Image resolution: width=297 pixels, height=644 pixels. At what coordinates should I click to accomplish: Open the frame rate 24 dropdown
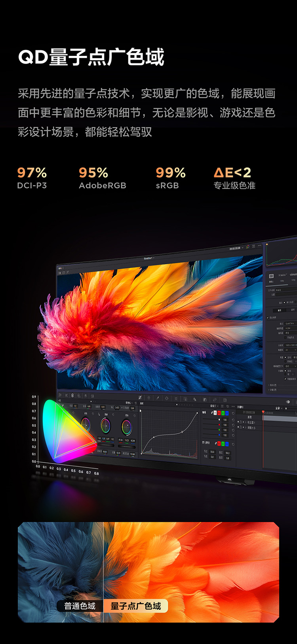291,350
